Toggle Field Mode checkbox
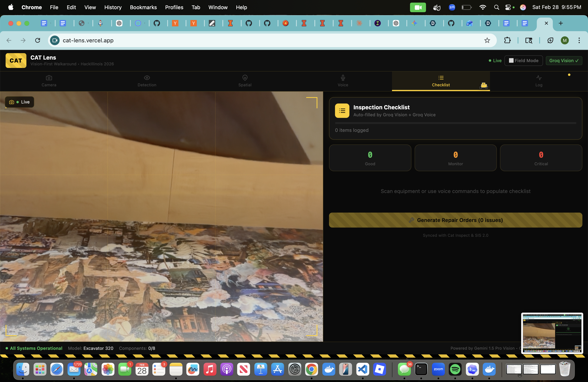 coord(511,61)
